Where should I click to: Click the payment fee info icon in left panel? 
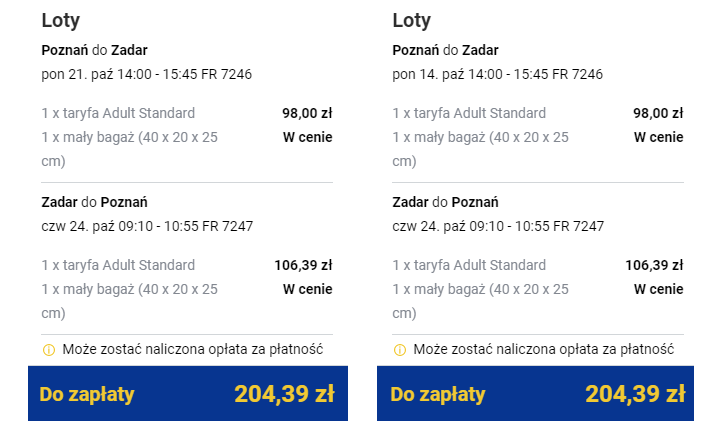(48, 350)
